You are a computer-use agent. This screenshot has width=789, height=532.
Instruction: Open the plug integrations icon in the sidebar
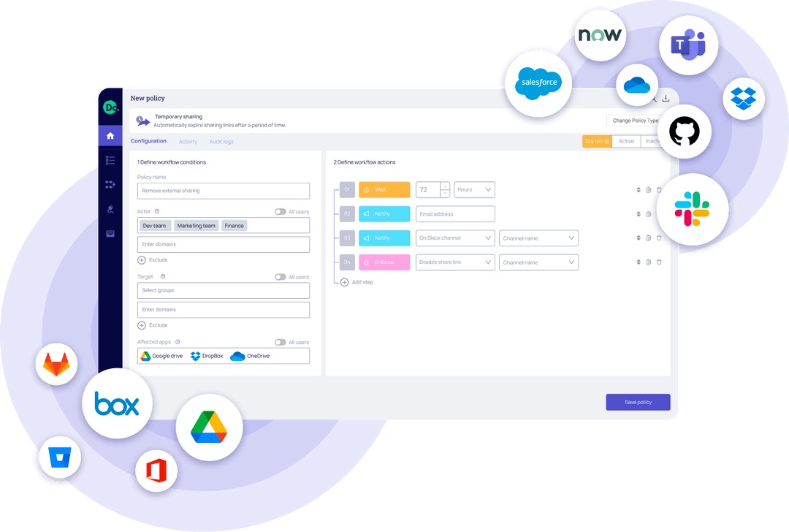click(110, 210)
